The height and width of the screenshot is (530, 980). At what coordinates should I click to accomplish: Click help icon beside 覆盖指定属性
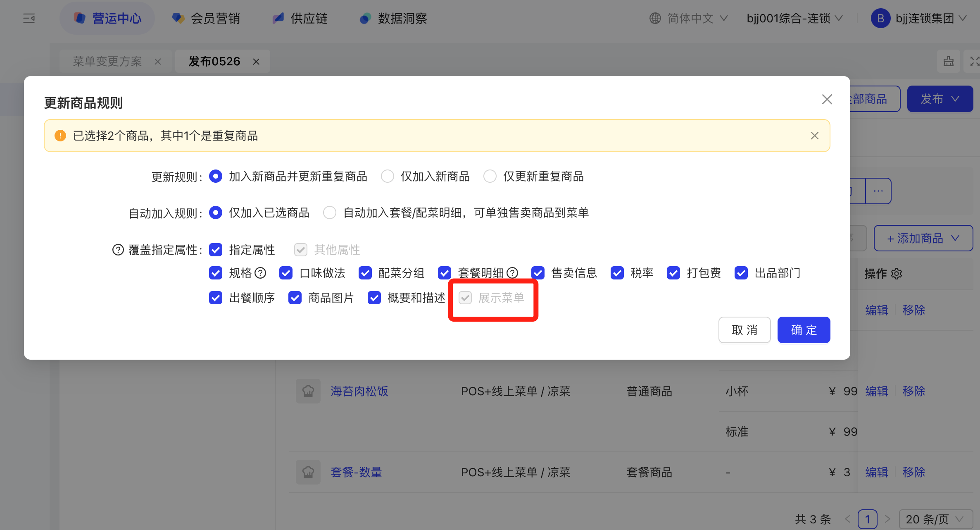point(118,250)
